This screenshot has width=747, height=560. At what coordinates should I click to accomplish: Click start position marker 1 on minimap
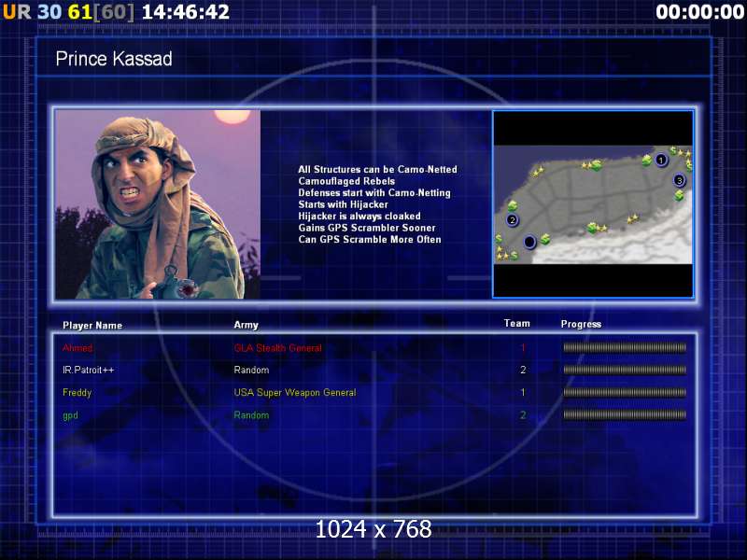pyautogui.click(x=661, y=160)
